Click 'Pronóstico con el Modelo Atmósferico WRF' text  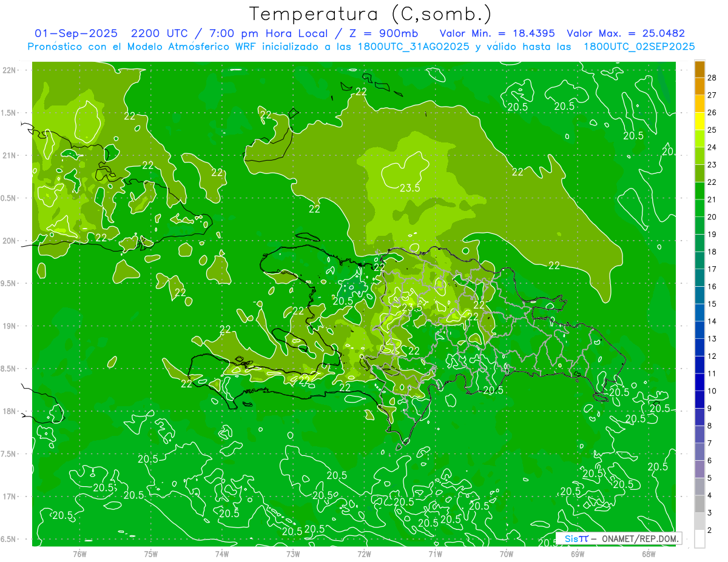(144, 47)
